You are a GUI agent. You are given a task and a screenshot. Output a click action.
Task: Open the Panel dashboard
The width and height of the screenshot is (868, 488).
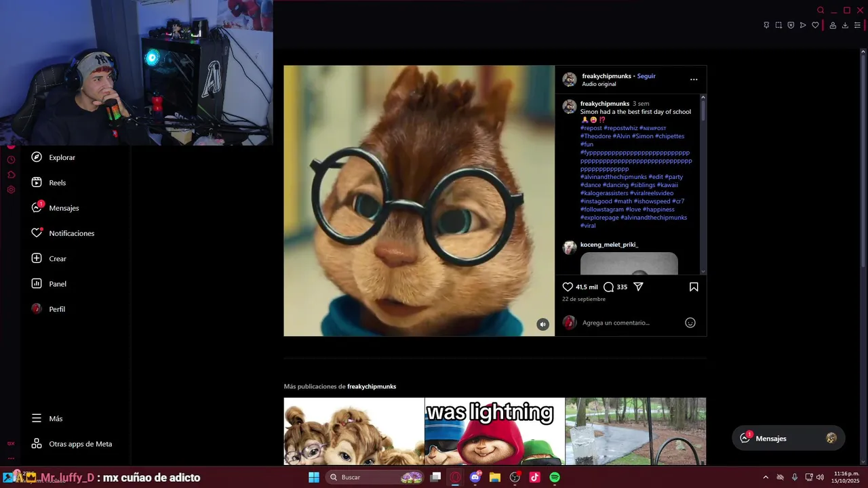click(49, 284)
